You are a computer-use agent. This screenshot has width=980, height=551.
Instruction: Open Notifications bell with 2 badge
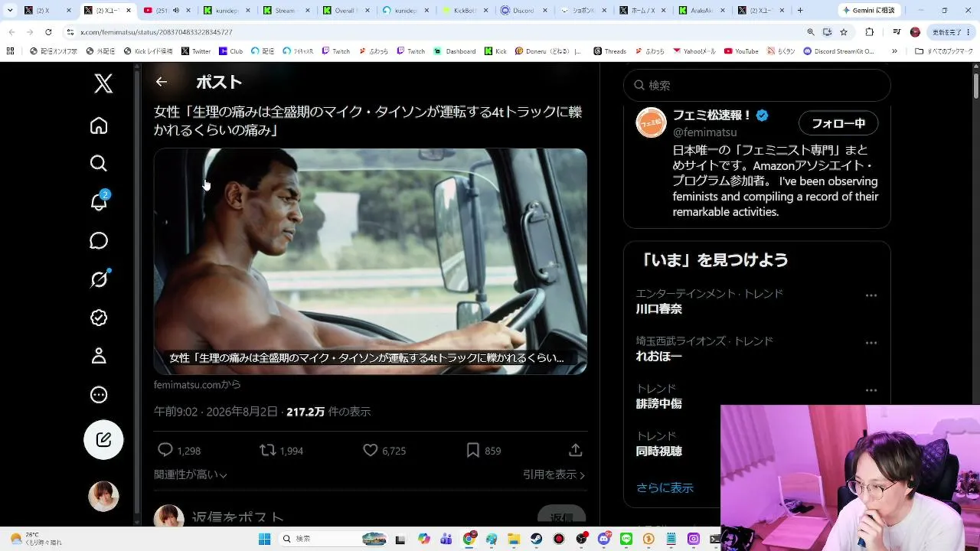click(x=100, y=201)
